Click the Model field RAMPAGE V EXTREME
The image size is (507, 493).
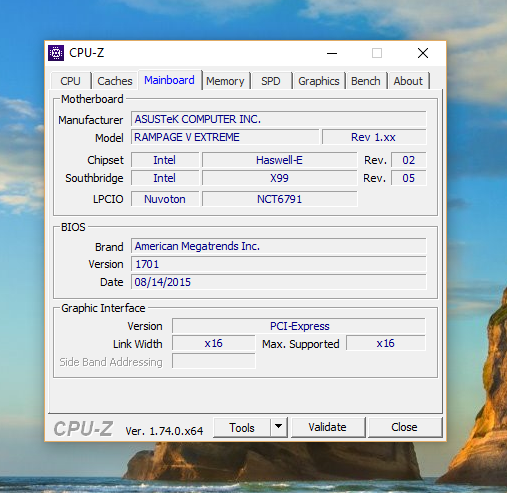225,137
